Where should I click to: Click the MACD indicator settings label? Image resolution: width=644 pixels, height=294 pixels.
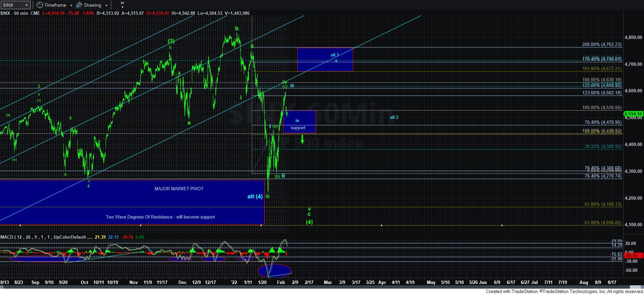(x=46, y=237)
